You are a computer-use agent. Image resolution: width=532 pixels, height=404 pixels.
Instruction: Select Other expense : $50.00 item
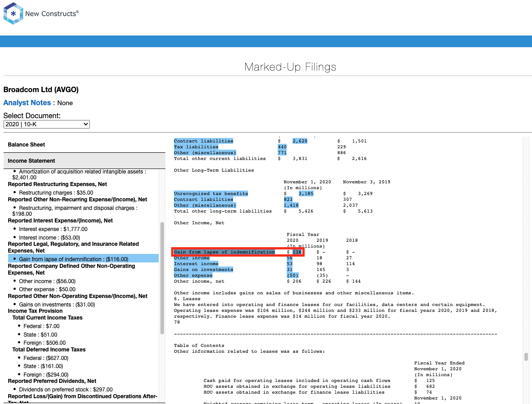(x=47, y=289)
